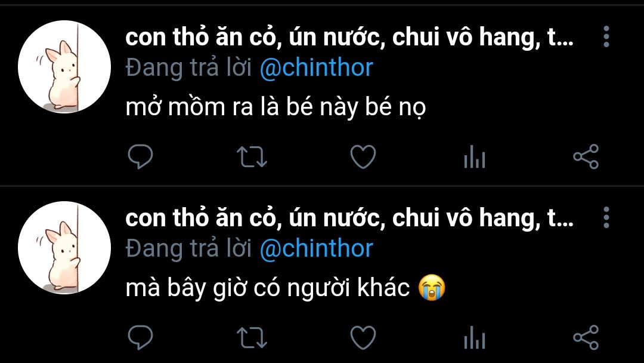Open display name of second tweet's author
Image resolution: width=644 pixels, height=363 pixels.
pyautogui.click(x=349, y=219)
